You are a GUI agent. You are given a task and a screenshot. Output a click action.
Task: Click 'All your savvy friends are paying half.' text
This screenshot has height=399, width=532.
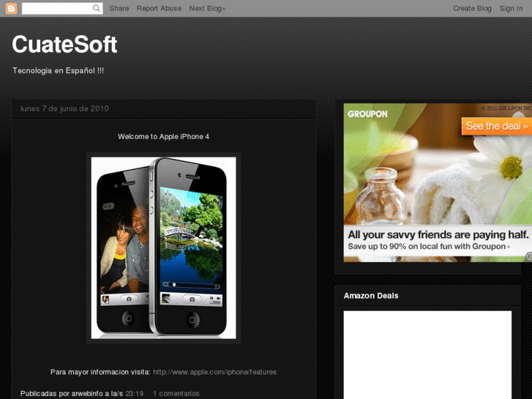pos(438,235)
